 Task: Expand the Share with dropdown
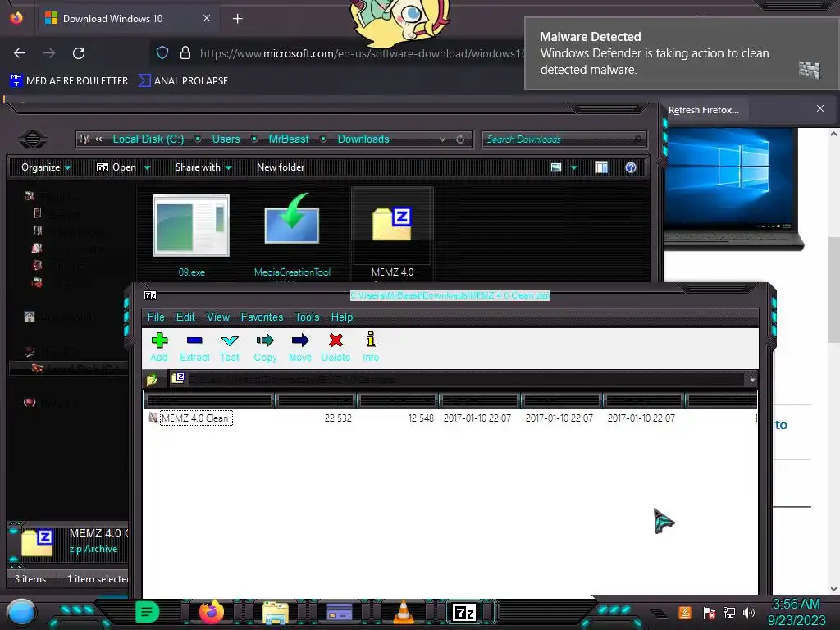[x=203, y=167]
